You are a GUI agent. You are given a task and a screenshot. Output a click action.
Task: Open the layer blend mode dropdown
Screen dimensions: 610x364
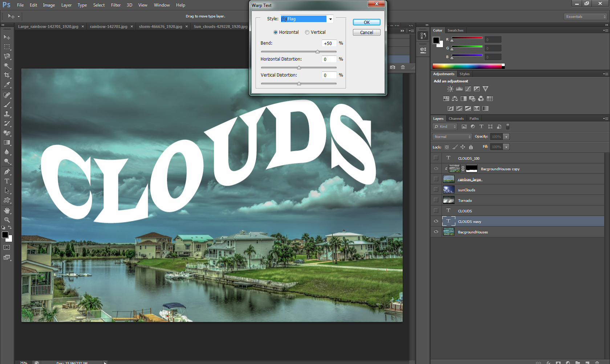click(452, 137)
